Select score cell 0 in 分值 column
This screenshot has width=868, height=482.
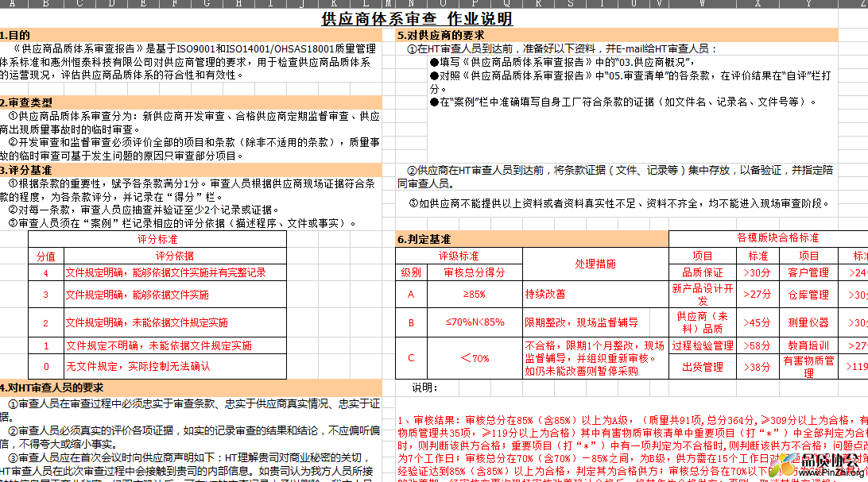coord(46,367)
